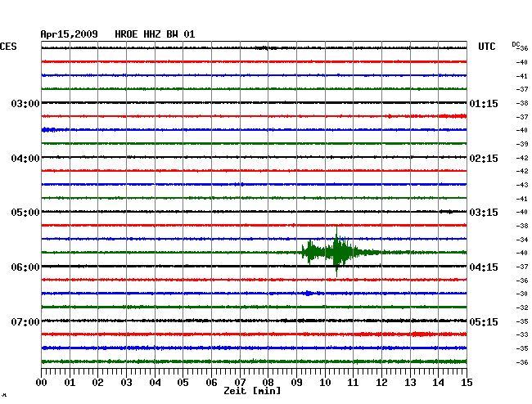Click the 07 minute axis label
This screenshot has width=532, height=404.
pyautogui.click(x=240, y=383)
